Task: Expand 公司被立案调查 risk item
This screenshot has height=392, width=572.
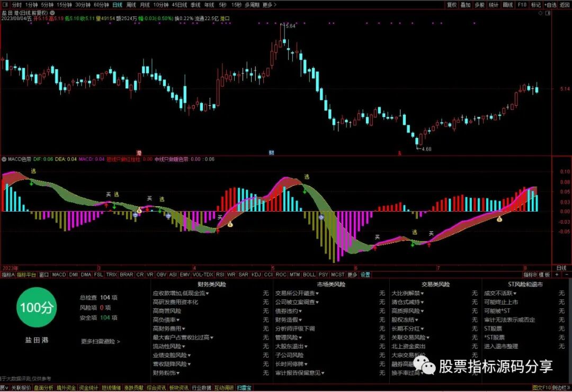Action: click(x=297, y=302)
